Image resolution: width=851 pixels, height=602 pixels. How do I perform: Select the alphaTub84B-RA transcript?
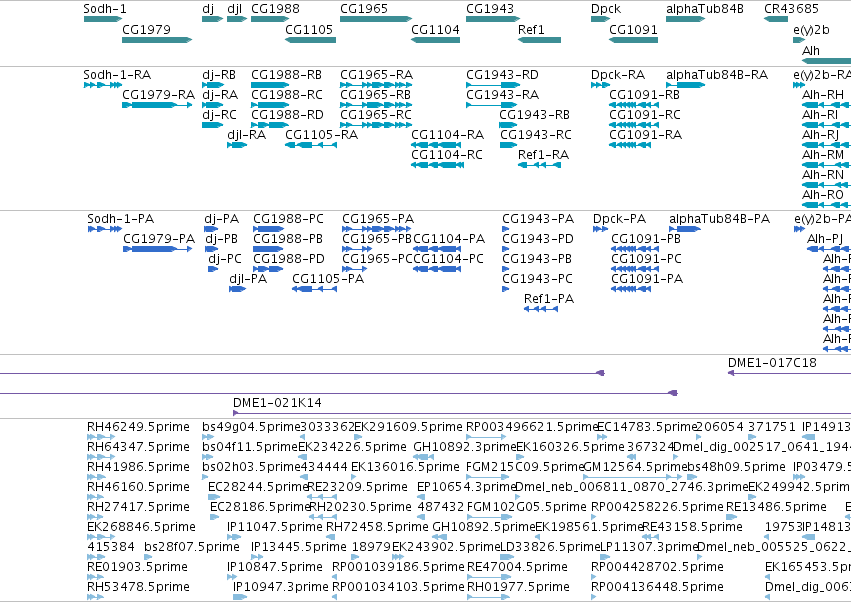click(x=685, y=85)
